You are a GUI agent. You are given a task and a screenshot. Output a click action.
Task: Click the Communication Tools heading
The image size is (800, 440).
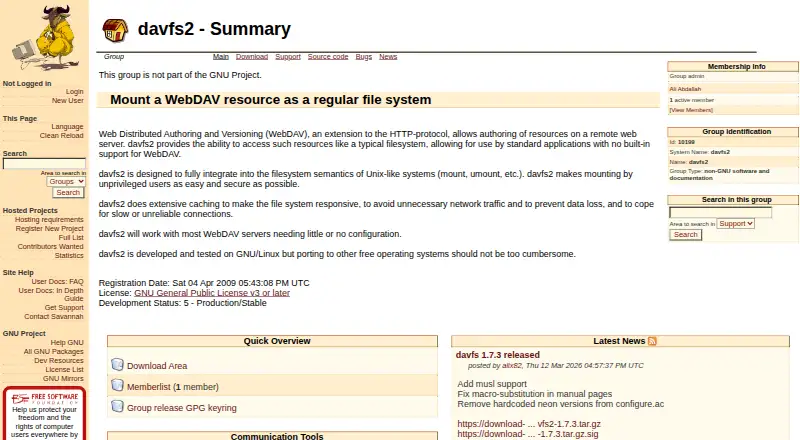point(277,436)
